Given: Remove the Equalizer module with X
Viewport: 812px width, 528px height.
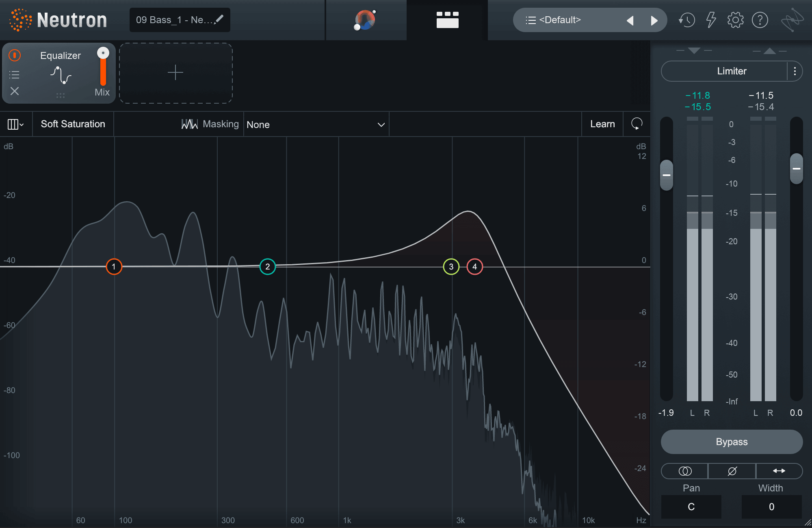Looking at the screenshot, I should click(x=15, y=91).
